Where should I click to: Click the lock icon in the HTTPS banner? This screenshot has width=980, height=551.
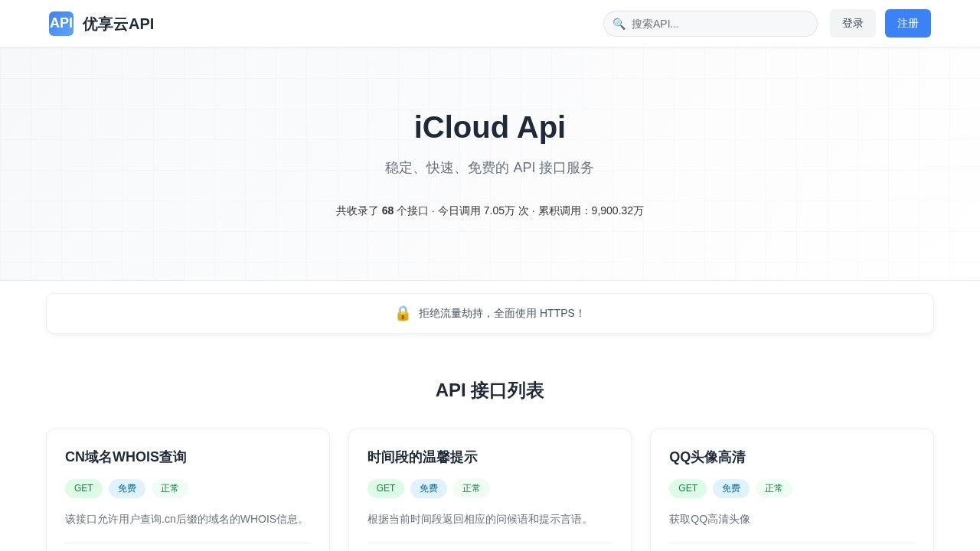(403, 313)
